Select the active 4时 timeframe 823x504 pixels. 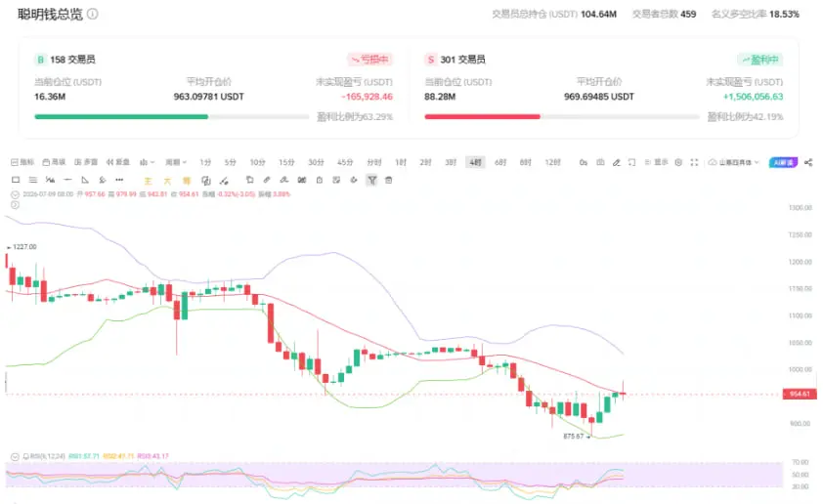pos(476,162)
